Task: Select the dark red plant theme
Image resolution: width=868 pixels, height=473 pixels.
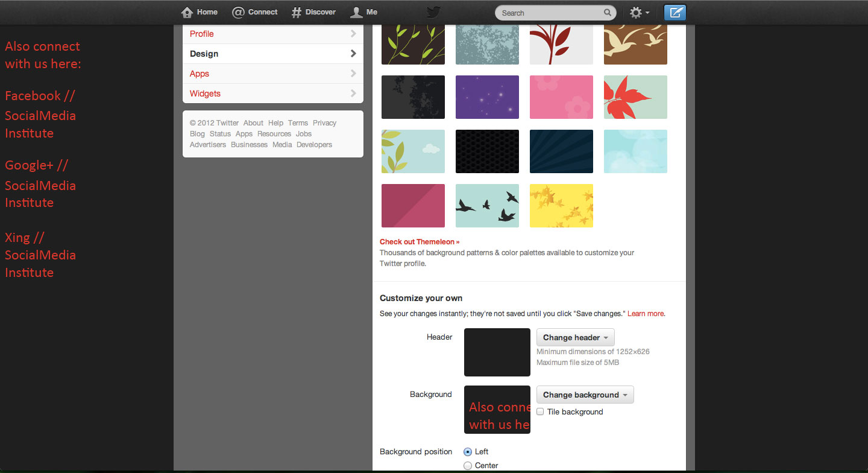Action: pyautogui.click(x=561, y=45)
